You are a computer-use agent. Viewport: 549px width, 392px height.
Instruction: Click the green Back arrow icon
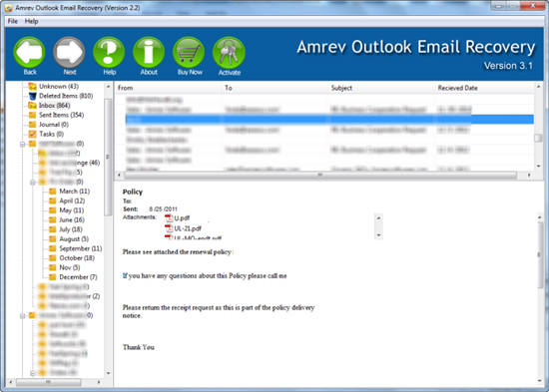(29, 53)
